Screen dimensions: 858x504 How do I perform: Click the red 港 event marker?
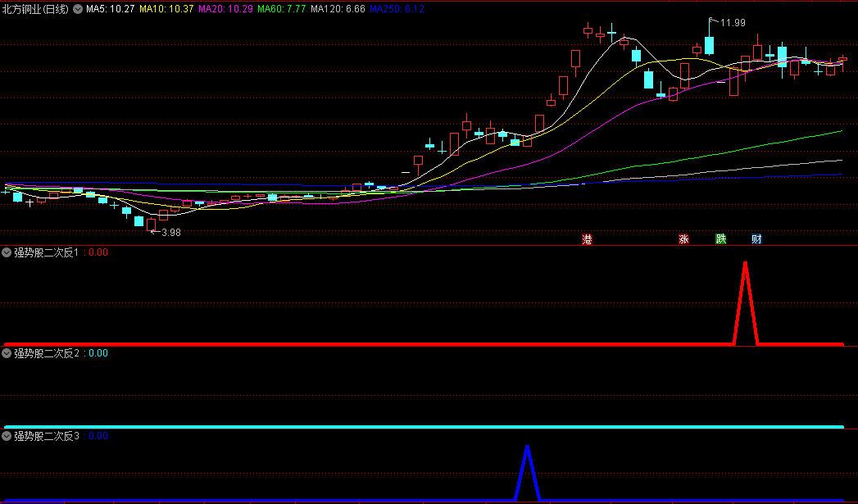(587, 239)
